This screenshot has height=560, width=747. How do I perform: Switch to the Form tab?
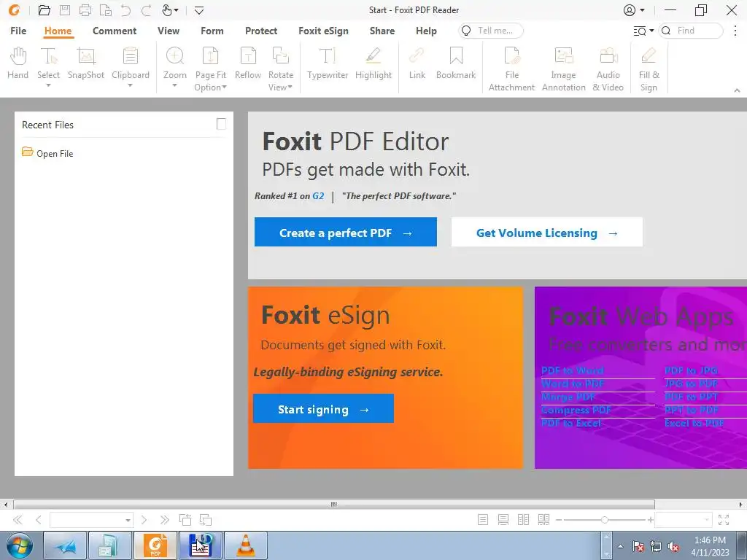coord(212,31)
